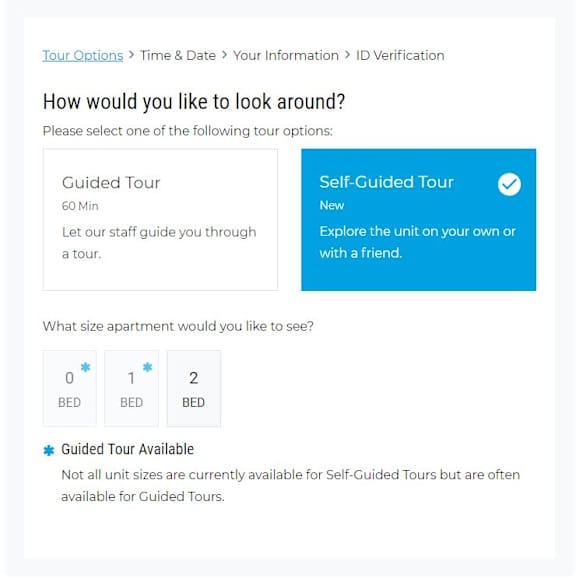The width and height of the screenshot is (576, 582).
Task: Click the asterisk beside Guided Tour Available
Action: [49, 450]
